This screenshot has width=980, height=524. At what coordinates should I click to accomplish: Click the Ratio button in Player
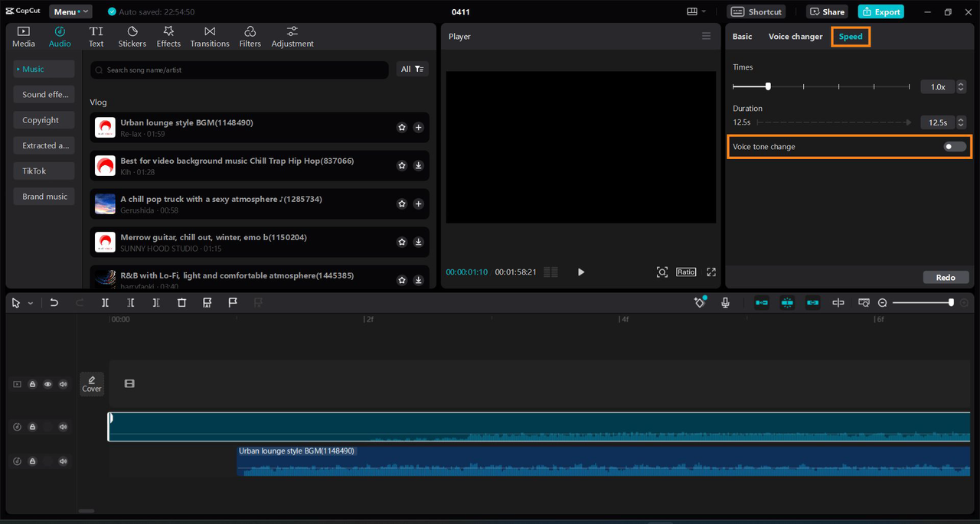pyautogui.click(x=686, y=272)
